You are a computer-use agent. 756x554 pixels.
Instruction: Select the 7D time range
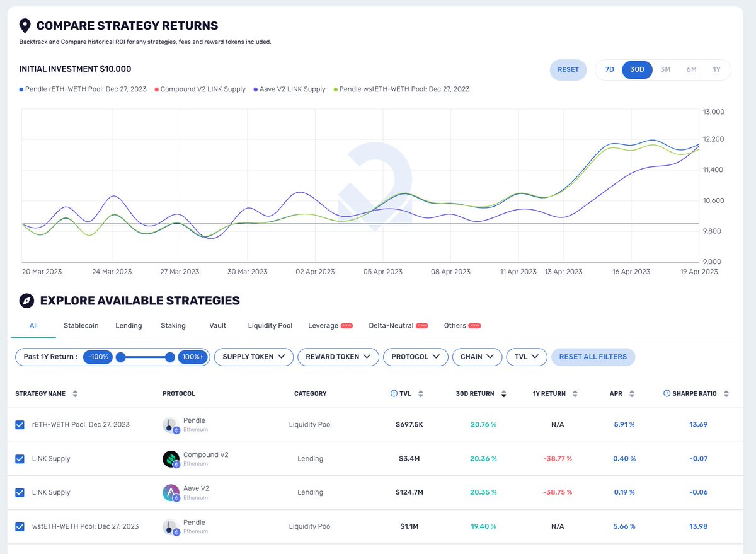point(609,69)
